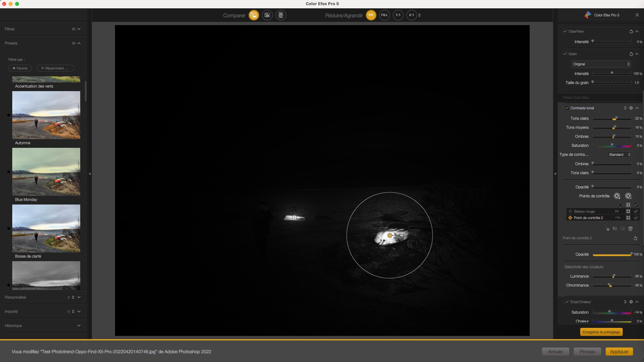Viewport: 644px width, 362px height.
Task: Add a negative control point
Action: click(628, 196)
